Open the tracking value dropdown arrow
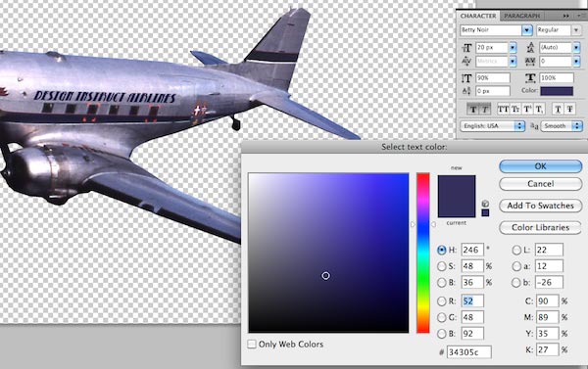 (577, 61)
